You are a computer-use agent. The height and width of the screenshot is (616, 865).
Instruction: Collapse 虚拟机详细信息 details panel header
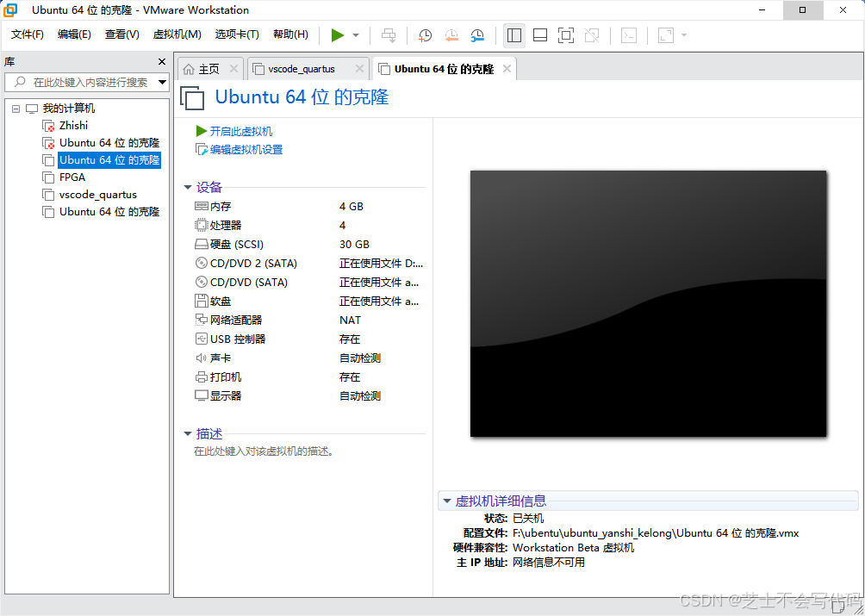pos(447,501)
